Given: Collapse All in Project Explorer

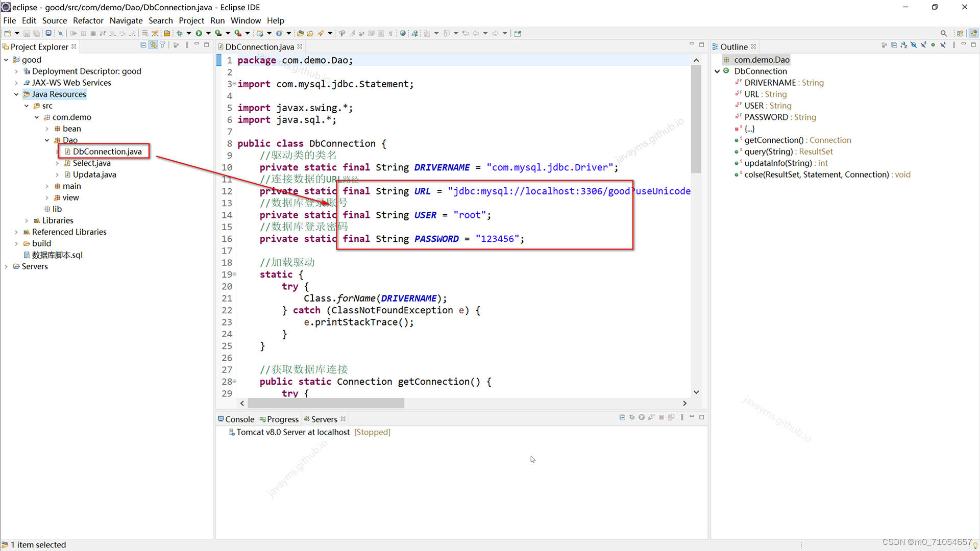Looking at the screenshot, I should click(x=143, y=45).
